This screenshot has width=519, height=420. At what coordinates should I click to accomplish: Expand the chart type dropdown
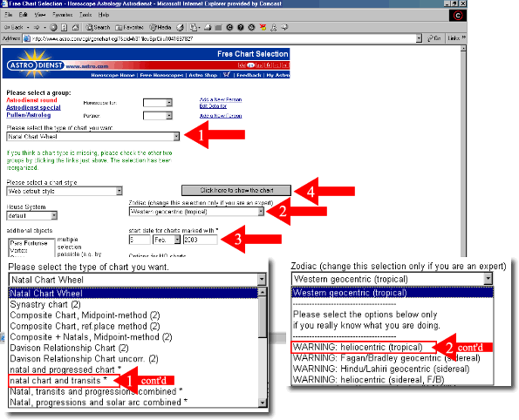(176, 136)
